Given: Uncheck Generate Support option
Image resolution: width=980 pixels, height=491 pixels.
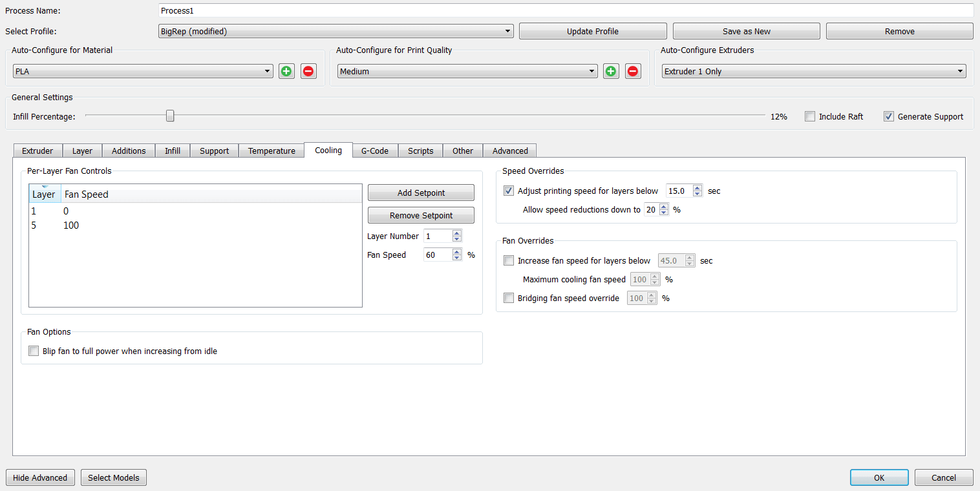Looking at the screenshot, I should coord(889,116).
